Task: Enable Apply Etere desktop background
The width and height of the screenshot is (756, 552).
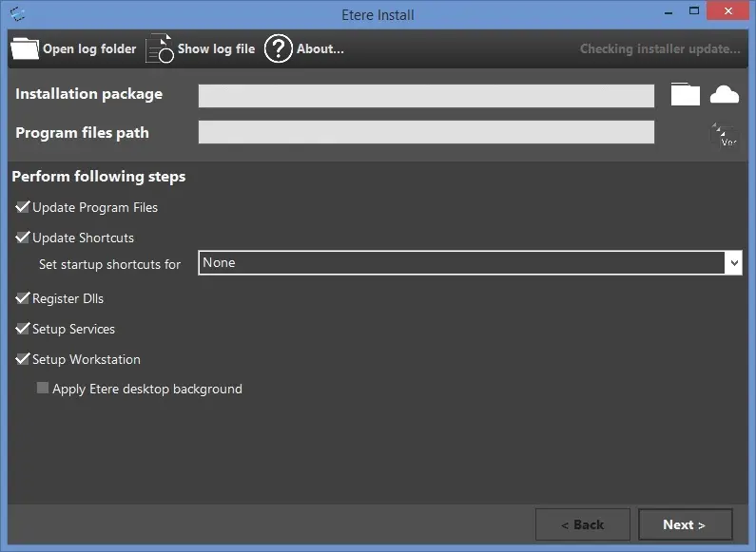Action: [43, 389]
